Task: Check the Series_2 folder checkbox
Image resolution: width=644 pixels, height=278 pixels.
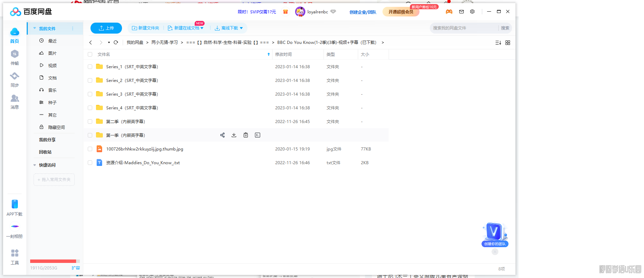Action: pyautogui.click(x=90, y=81)
